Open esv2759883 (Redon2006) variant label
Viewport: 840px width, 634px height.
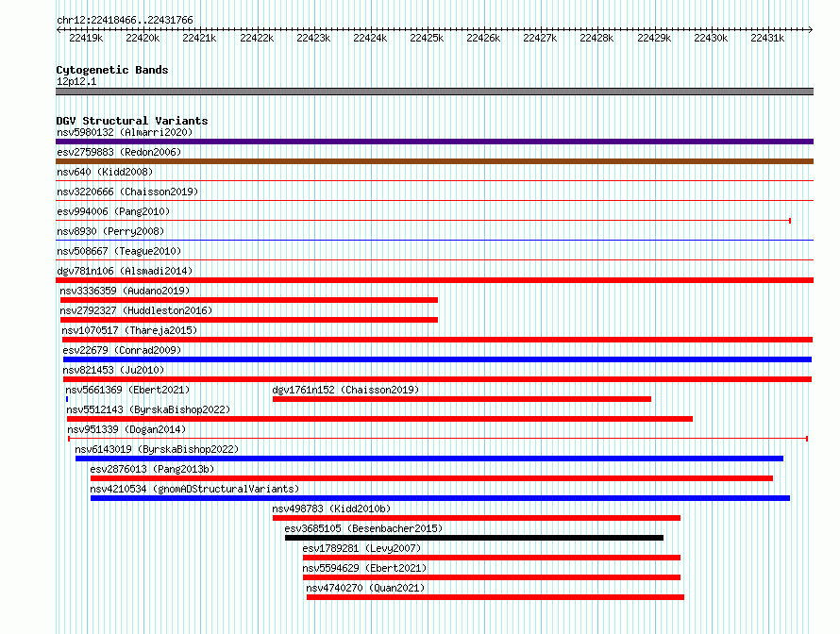[x=119, y=152]
